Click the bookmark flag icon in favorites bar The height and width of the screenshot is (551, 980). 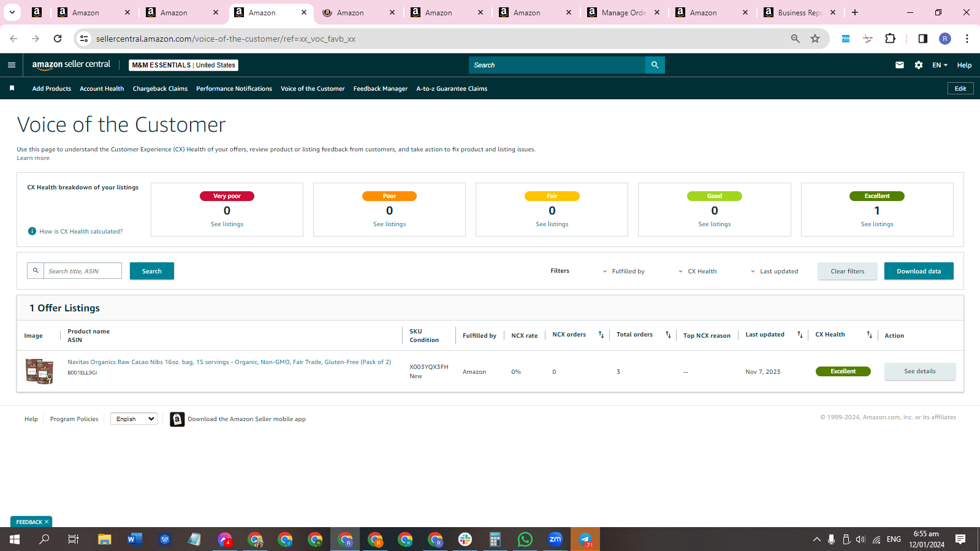12,88
